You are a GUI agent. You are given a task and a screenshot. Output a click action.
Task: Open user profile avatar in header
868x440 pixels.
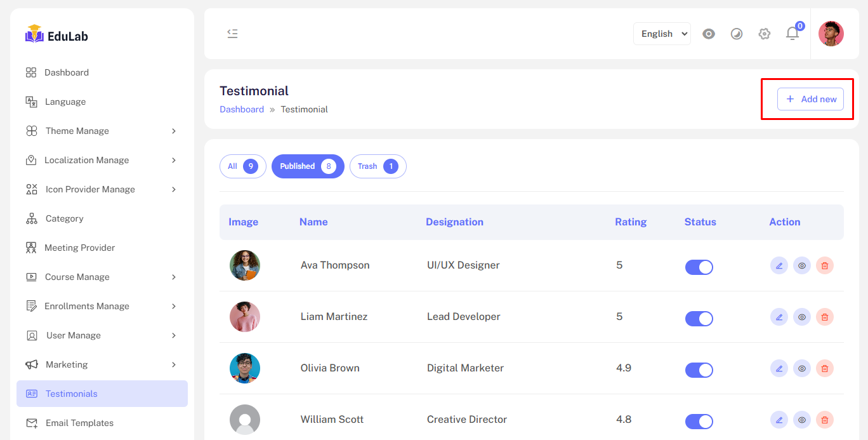coord(831,34)
